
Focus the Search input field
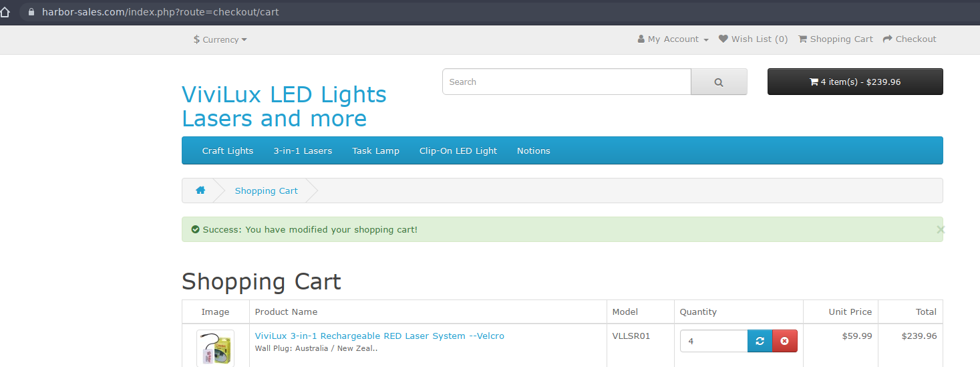pos(566,82)
